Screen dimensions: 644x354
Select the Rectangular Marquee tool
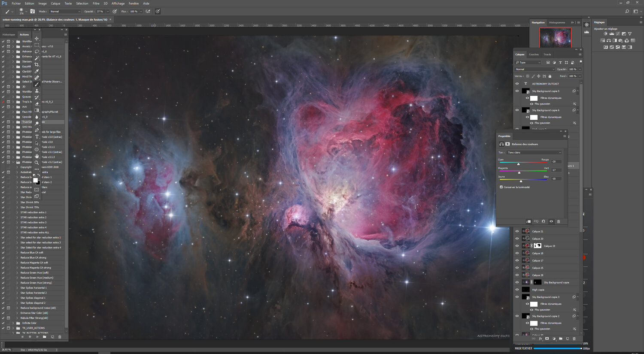click(x=37, y=45)
